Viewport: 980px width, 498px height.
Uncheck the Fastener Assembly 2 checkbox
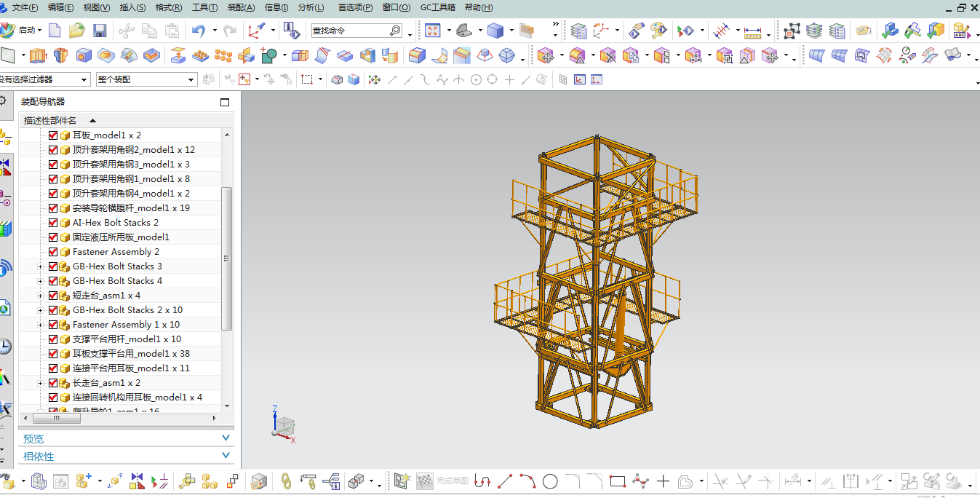coord(53,252)
